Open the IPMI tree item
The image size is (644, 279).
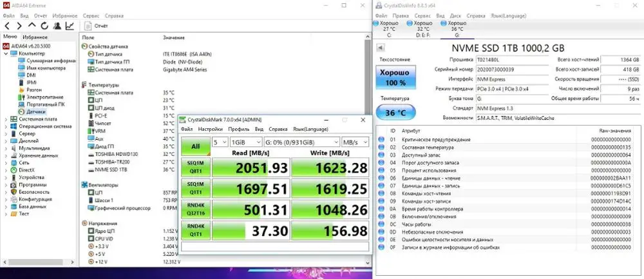(x=28, y=82)
